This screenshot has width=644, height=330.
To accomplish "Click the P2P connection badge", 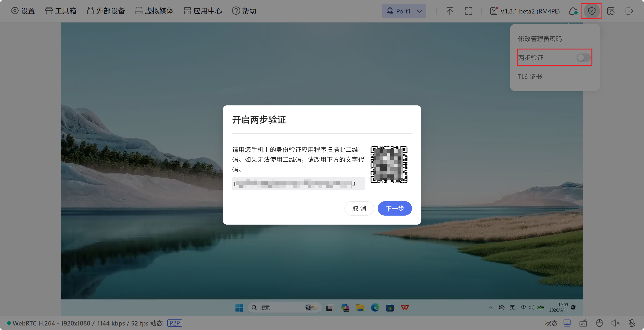I will (174, 323).
